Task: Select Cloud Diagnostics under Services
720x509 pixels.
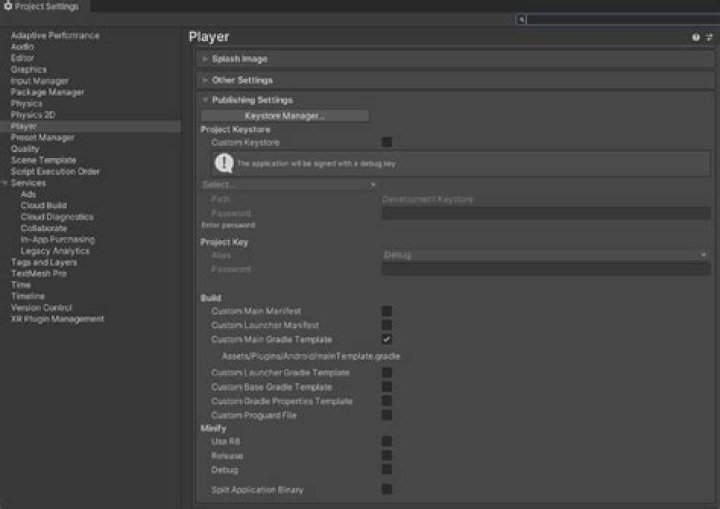Action: 57,217
